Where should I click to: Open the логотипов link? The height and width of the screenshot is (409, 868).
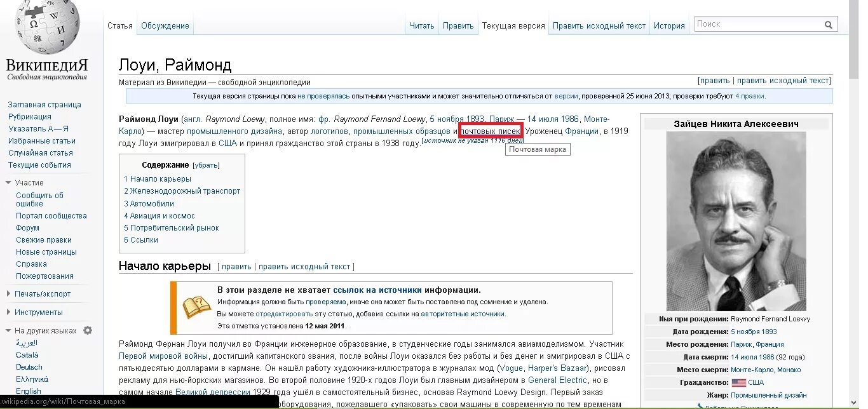(330, 131)
